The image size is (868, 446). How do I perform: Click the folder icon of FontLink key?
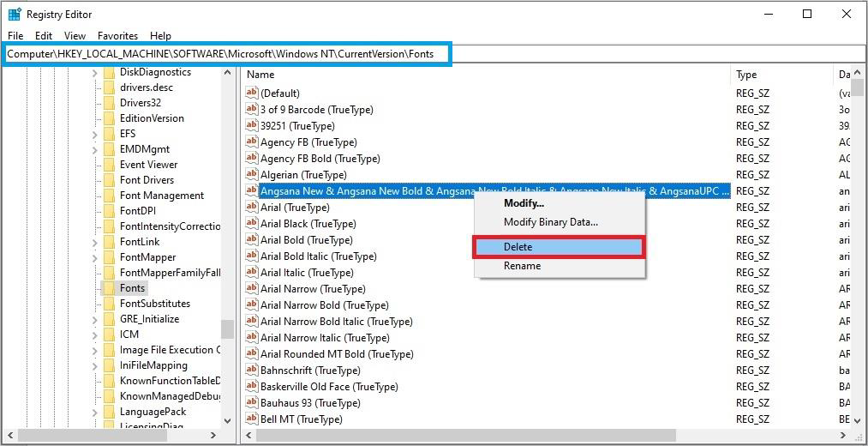click(109, 242)
